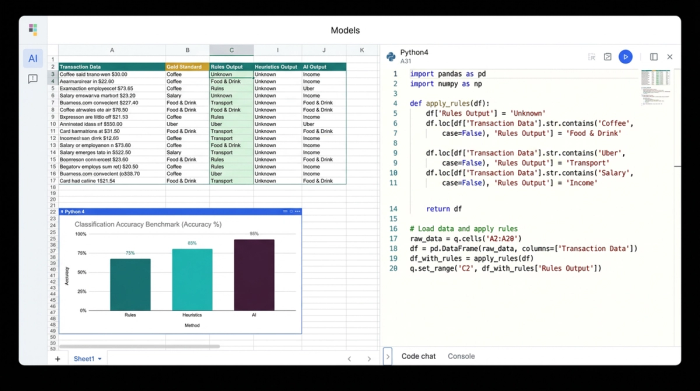Click the Heuristics bar in chart

[x=192, y=279]
